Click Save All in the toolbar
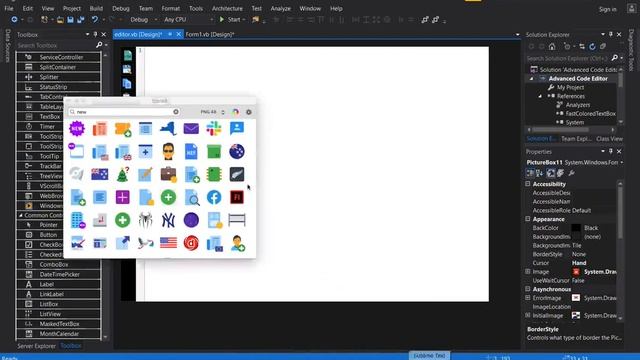 pyautogui.click(x=81, y=20)
